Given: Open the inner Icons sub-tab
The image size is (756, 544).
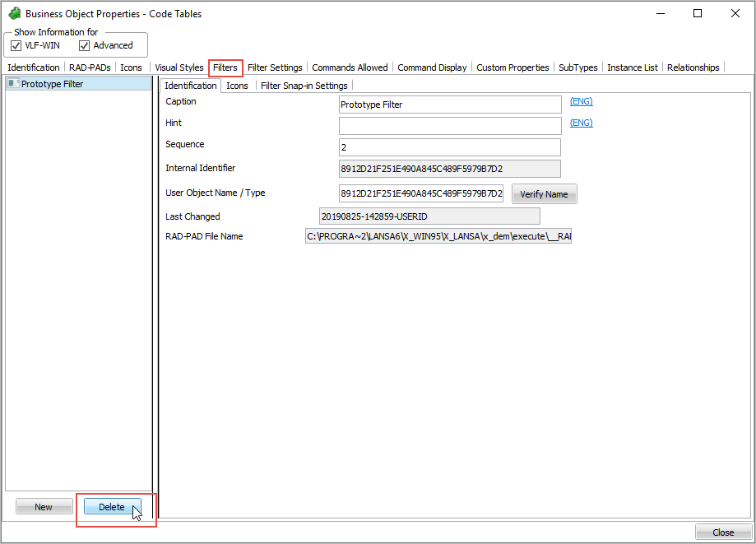Looking at the screenshot, I should coord(237,86).
